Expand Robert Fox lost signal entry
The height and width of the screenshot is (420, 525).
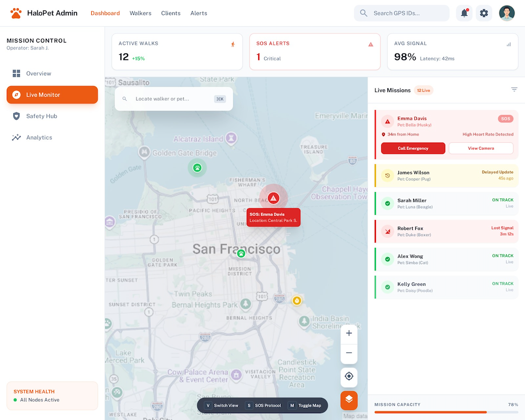click(x=447, y=232)
